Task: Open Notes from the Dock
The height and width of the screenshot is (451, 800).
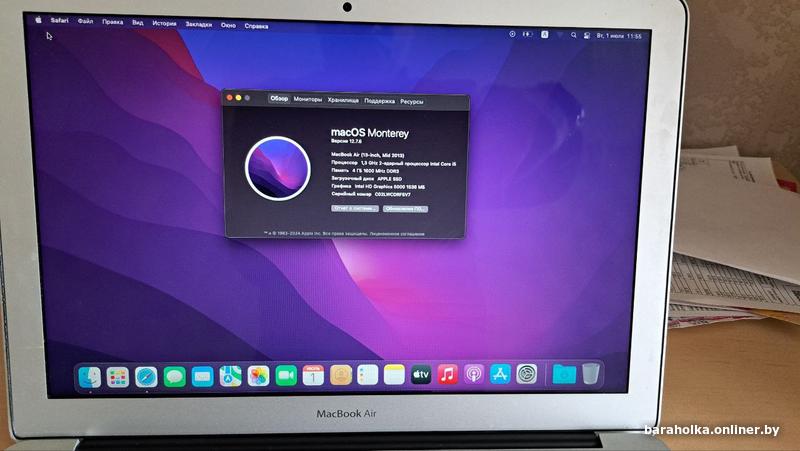Action: click(394, 375)
